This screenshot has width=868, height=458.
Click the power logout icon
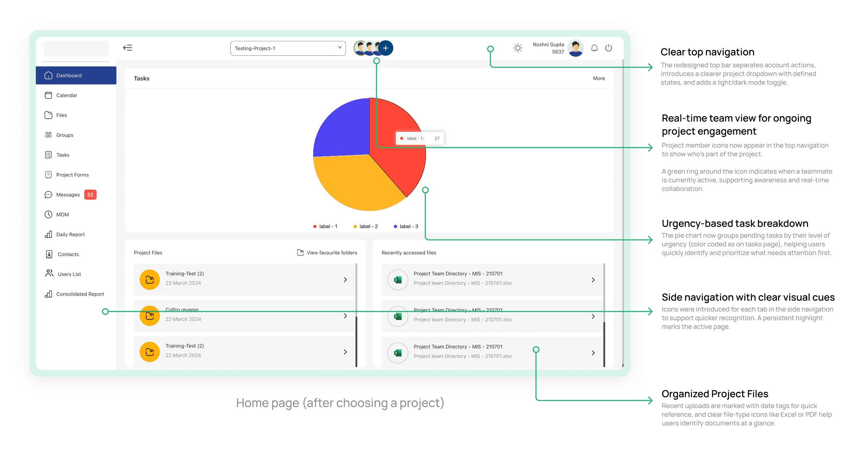[609, 48]
